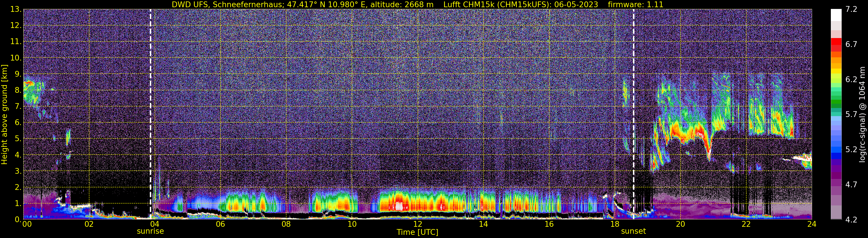The height and width of the screenshot is (238, 868).
Task: Click the y-axis tick label 9
Action: [18, 74]
